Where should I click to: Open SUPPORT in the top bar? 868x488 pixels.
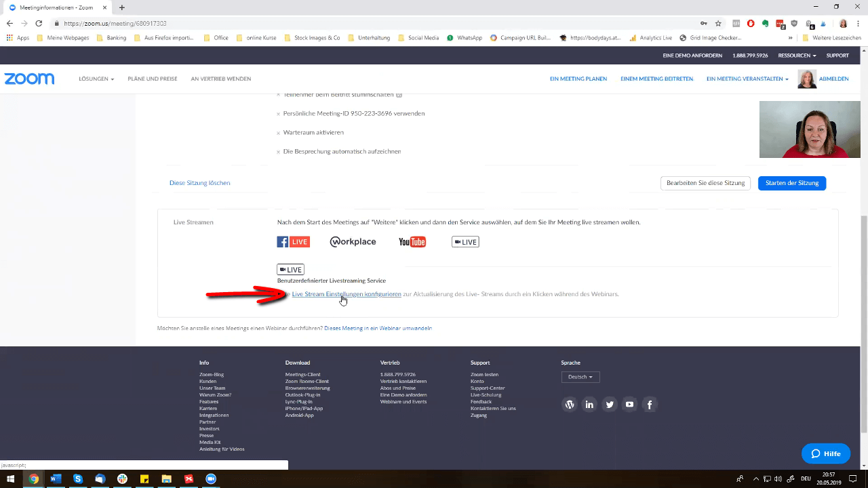pos(837,56)
